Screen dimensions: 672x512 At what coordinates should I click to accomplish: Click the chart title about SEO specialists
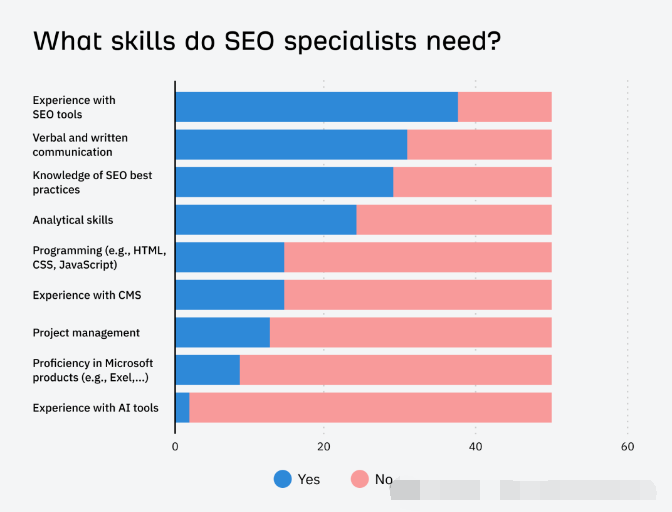(267, 41)
